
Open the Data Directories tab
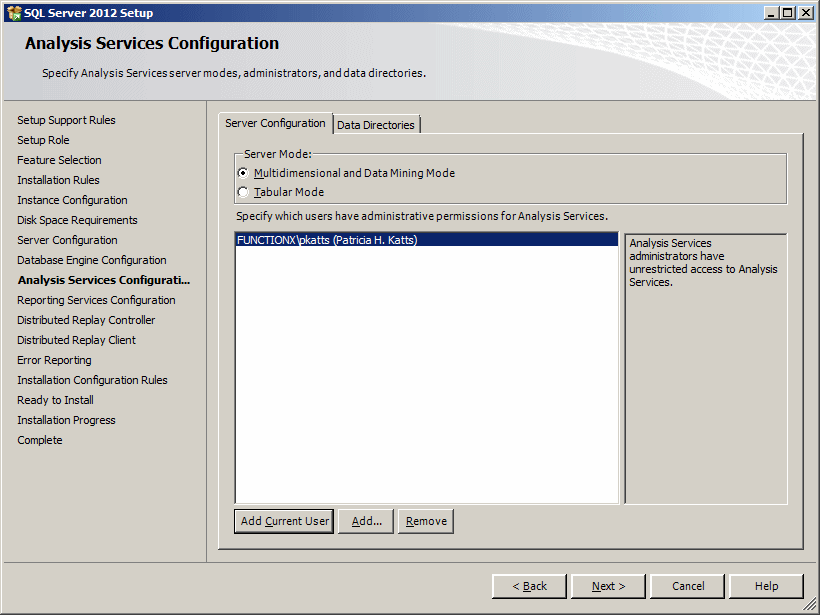(x=376, y=125)
